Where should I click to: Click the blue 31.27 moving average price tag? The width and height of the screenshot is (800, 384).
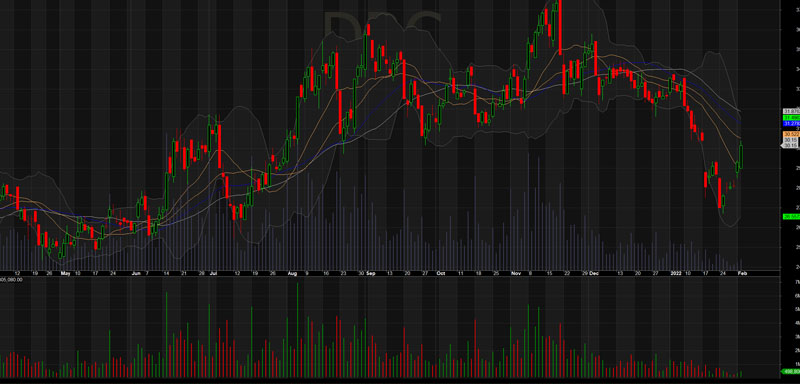coord(791,123)
